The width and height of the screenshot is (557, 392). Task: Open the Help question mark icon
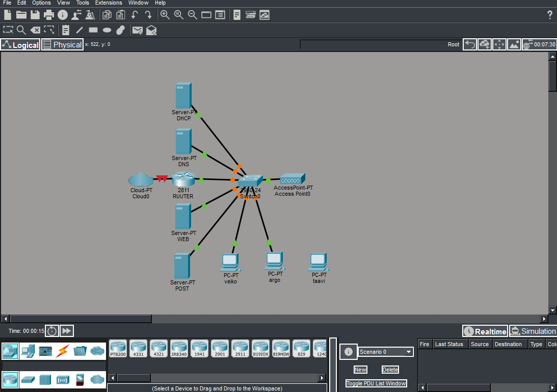coord(550,15)
